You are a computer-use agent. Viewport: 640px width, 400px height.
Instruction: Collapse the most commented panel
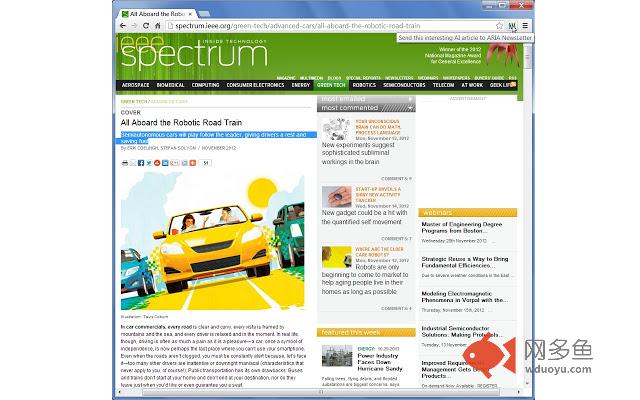(x=410, y=108)
